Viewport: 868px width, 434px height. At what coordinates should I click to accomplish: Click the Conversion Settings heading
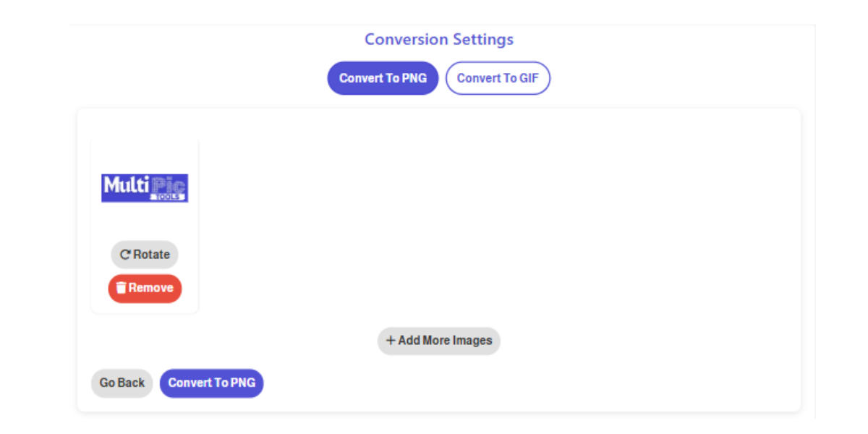[x=439, y=39]
